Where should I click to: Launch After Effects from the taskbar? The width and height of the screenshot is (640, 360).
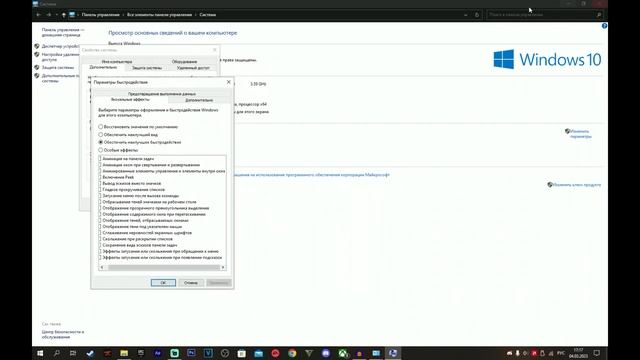point(158,353)
